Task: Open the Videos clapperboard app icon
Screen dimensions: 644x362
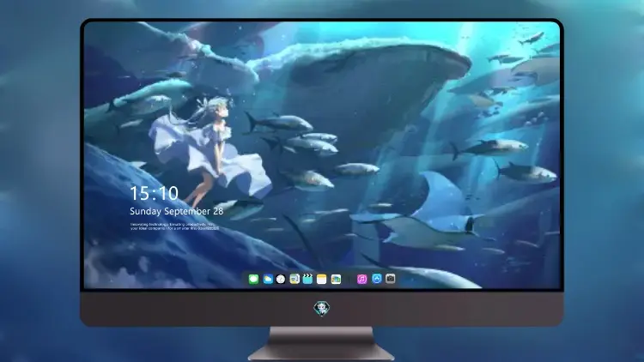Action: click(x=307, y=279)
